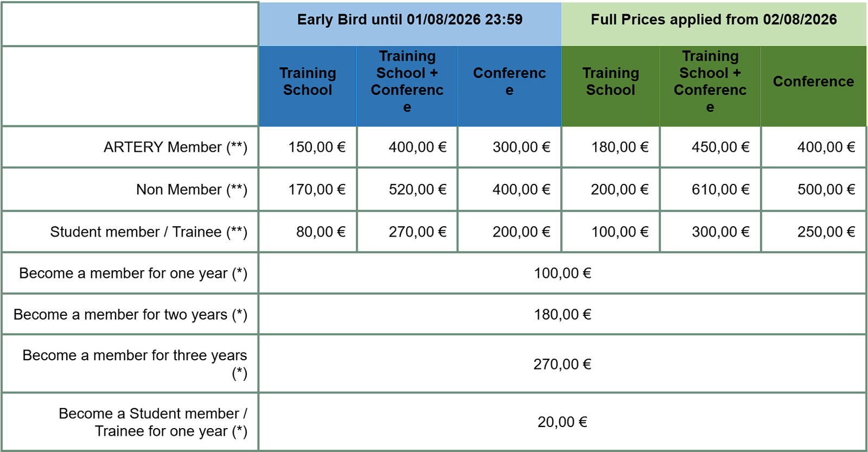Click the 180,00 € two-year membership price

563,314
